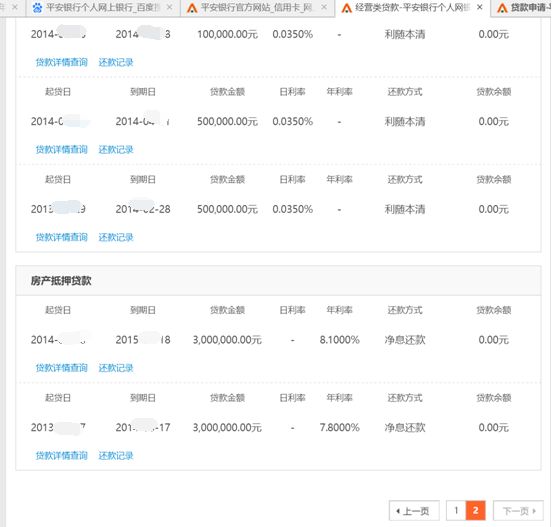The height and width of the screenshot is (527, 554).
Task: Open 还款记录 for the 100,000.00元 loan
Action: click(116, 63)
